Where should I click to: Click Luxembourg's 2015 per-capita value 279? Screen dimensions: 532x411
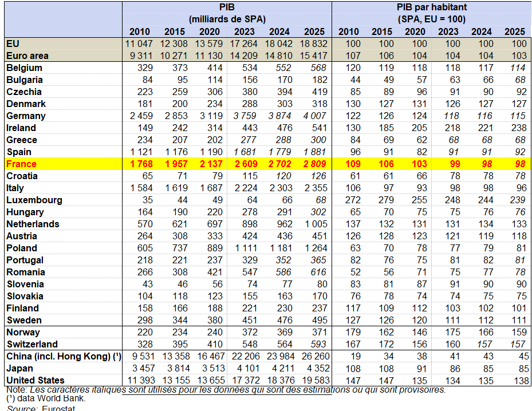coord(386,200)
